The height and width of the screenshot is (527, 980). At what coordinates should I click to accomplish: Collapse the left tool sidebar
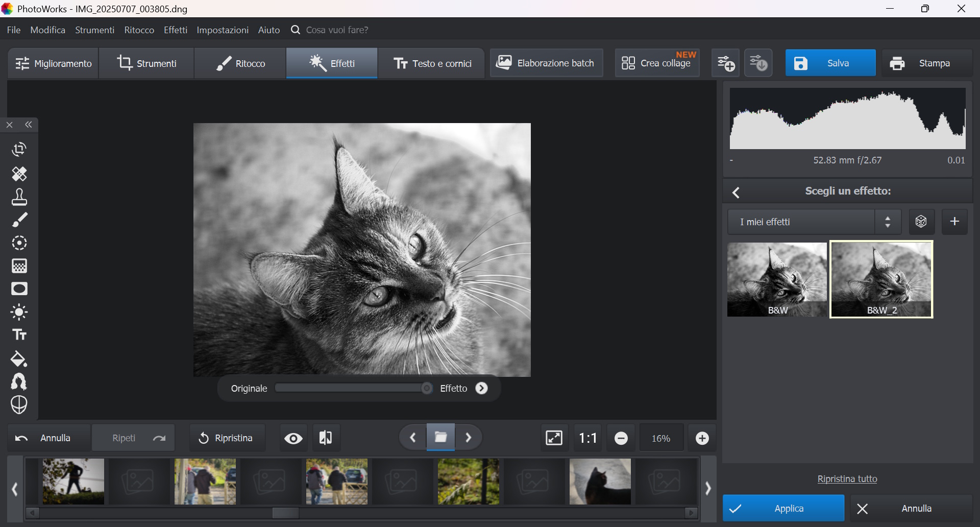coord(29,125)
